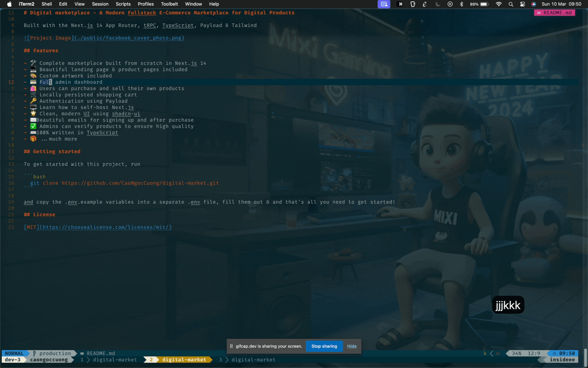The image size is (588, 368).
Task: Click the word TypeScript in Built with line
Action: 178,25
